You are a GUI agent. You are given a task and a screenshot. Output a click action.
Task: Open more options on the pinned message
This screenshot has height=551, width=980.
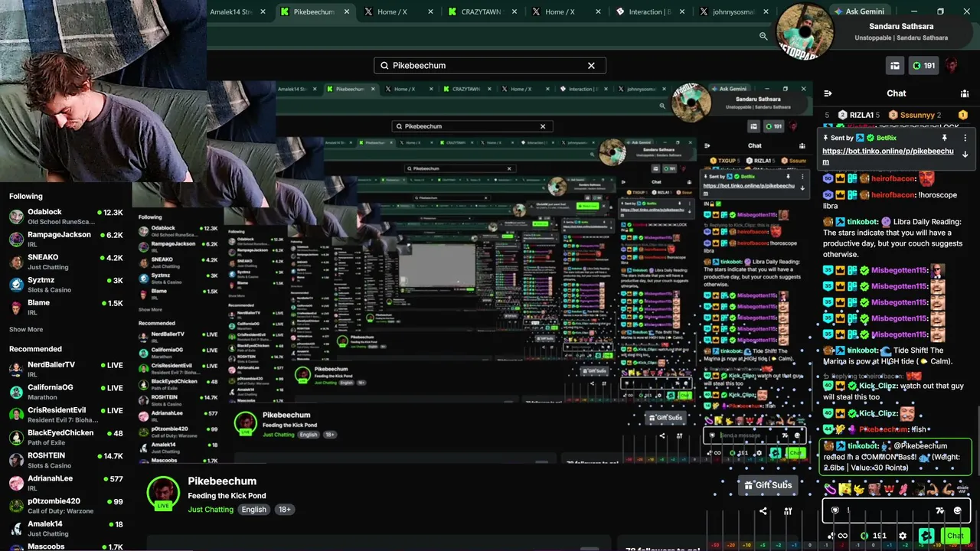[x=965, y=138]
